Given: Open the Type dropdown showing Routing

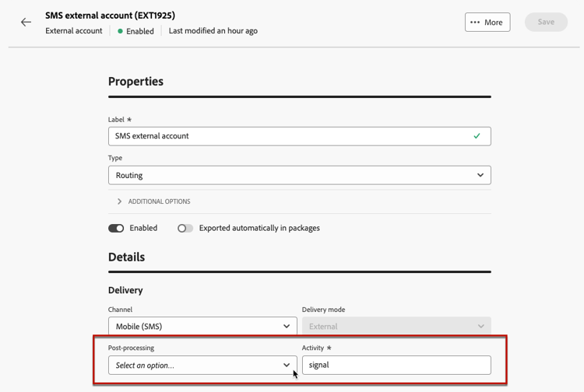Looking at the screenshot, I should click(299, 176).
